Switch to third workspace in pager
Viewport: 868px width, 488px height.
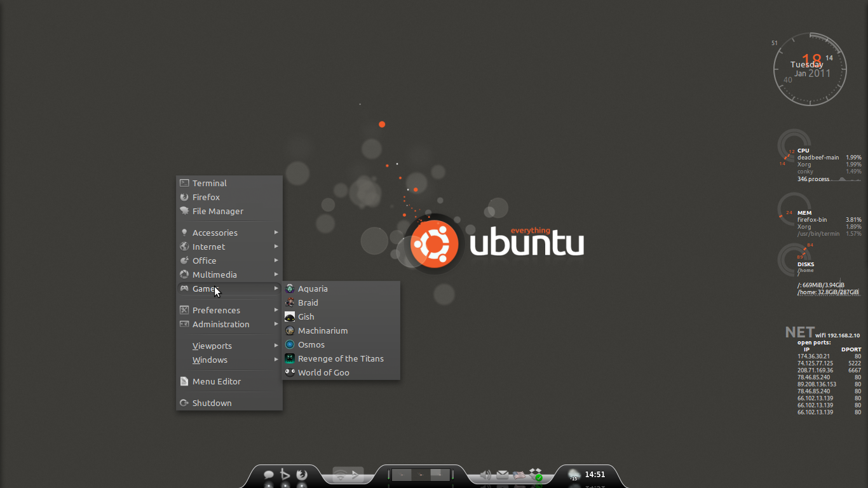(x=440, y=475)
